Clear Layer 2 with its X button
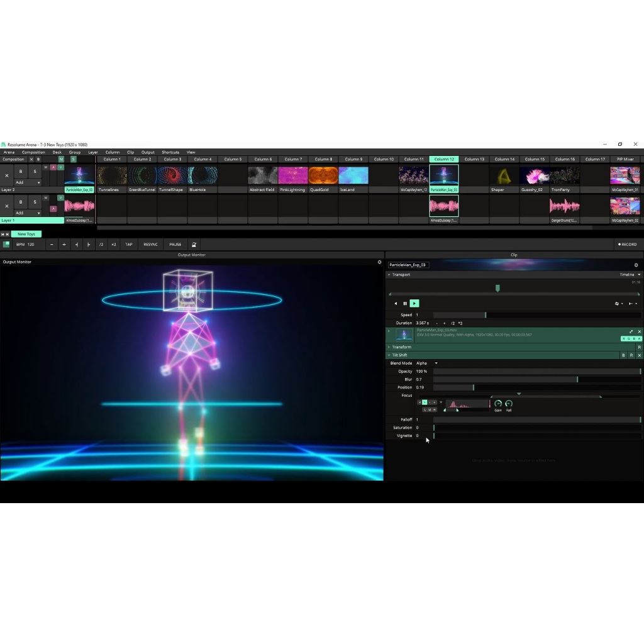 pyautogui.click(x=7, y=175)
